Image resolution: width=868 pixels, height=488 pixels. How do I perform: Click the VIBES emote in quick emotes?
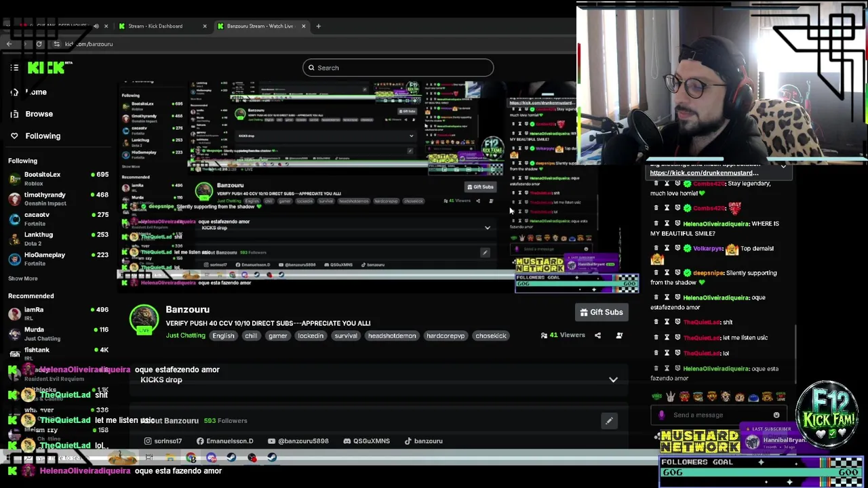pyautogui.click(x=656, y=396)
